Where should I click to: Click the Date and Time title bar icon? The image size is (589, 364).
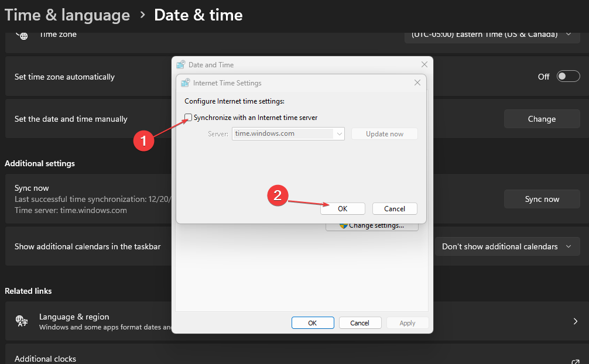pyautogui.click(x=181, y=64)
